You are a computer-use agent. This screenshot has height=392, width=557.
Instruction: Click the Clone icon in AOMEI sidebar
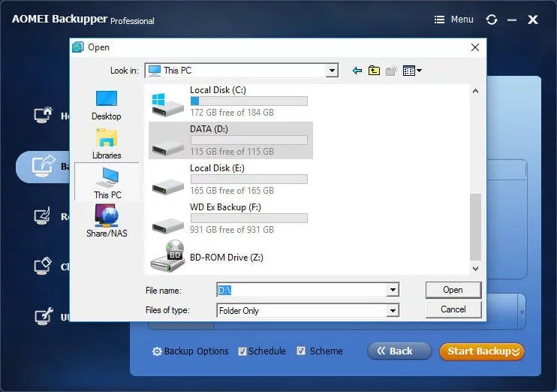[x=43, y=266]
